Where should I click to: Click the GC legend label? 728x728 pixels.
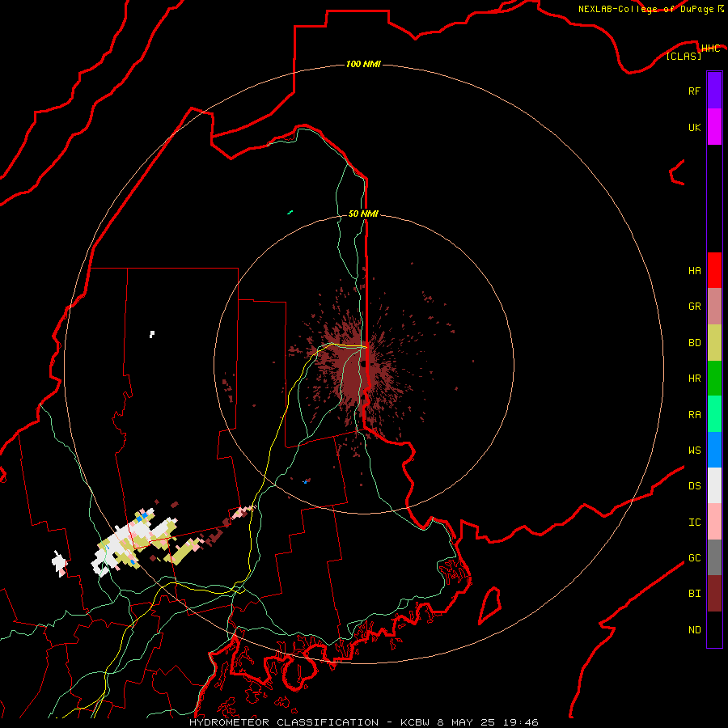tap(694, 557)
